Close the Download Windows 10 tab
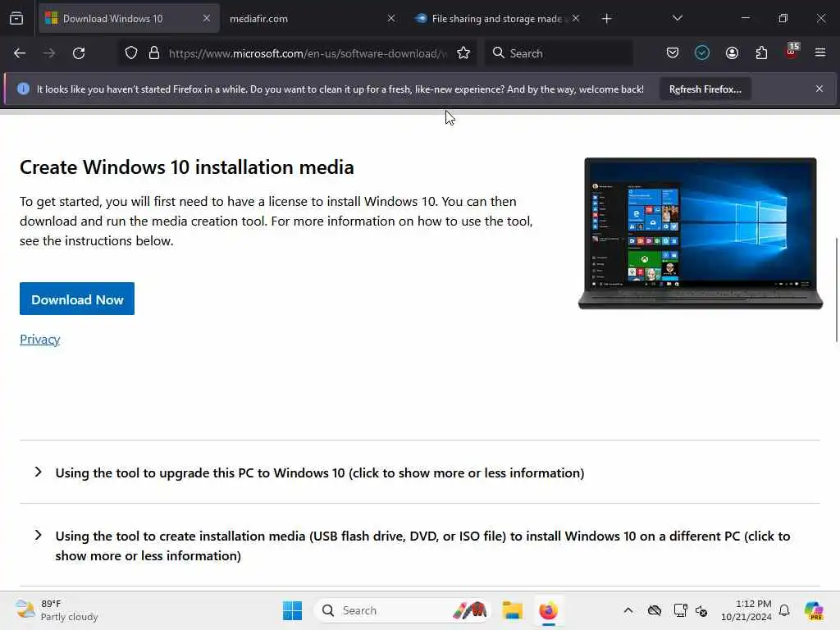The width and height of the screenshot is (840, 630). tap(206, 19)
